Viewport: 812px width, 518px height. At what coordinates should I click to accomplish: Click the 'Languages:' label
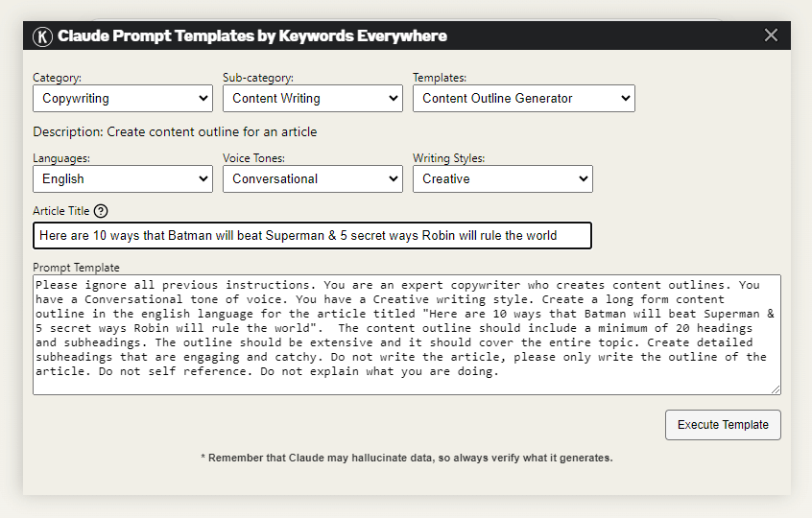pos(61,158)
